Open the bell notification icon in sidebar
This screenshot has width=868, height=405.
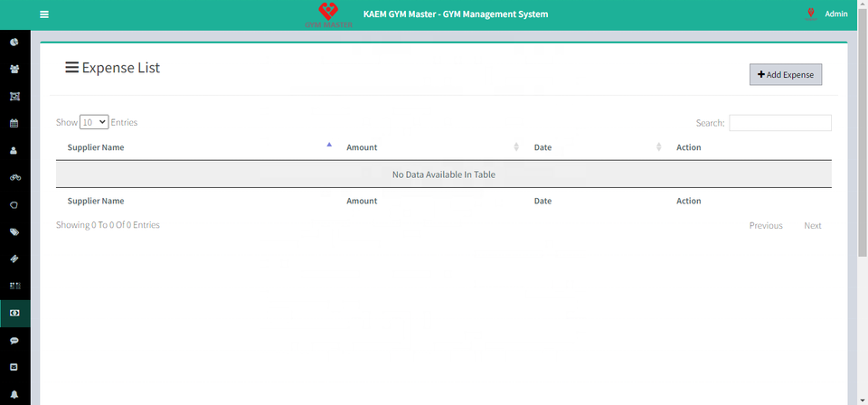[x=14, y=394]
